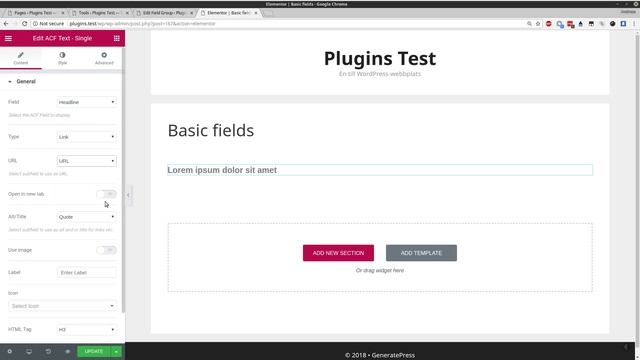640x360 pixels.
Task: Collapse the Elementor panel with side arrow
Action: pos(128,195)
